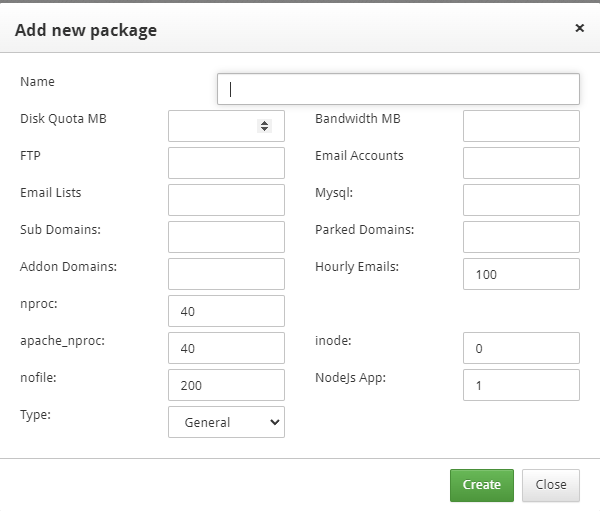Click the Parked Domains input field
The image size is (600, 511).
521,237
